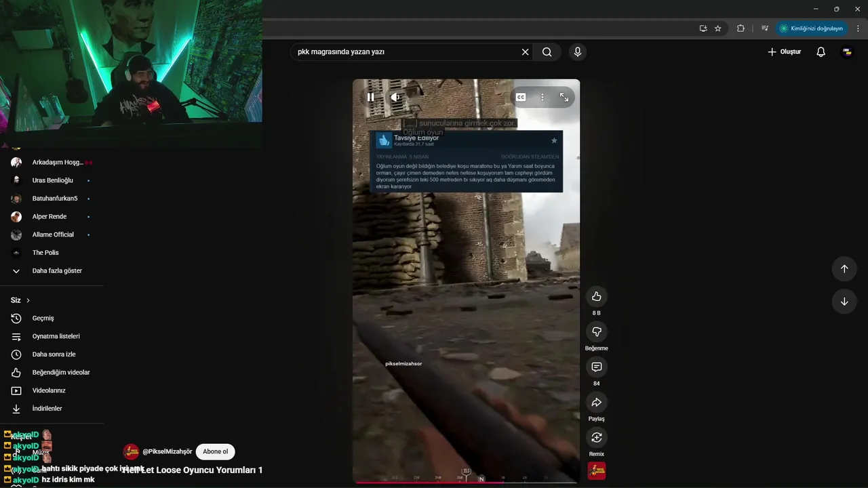The image size is (868, 488).
Task: Open the comments panel showing 84
Action: (597, 367)
